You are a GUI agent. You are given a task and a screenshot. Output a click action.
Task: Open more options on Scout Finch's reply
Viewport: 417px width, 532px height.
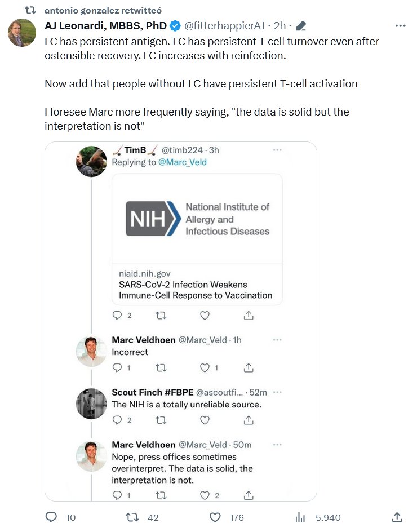(x=277, y=393)
